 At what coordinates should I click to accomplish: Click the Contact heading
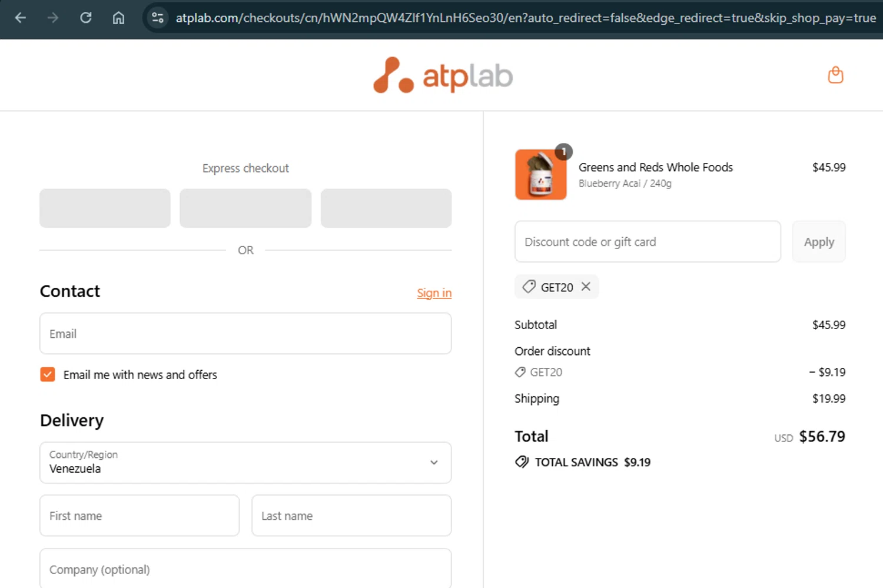(x=70, y=291)
